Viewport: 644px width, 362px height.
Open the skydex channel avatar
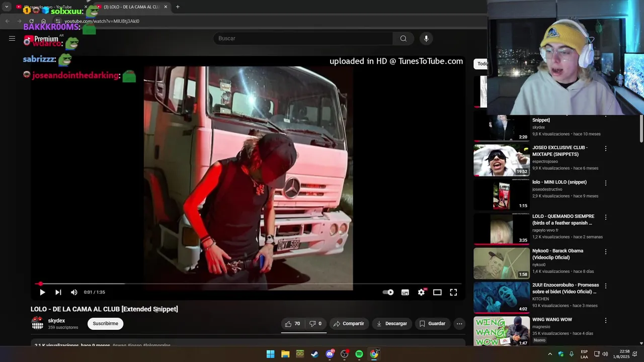click(38, 323)
